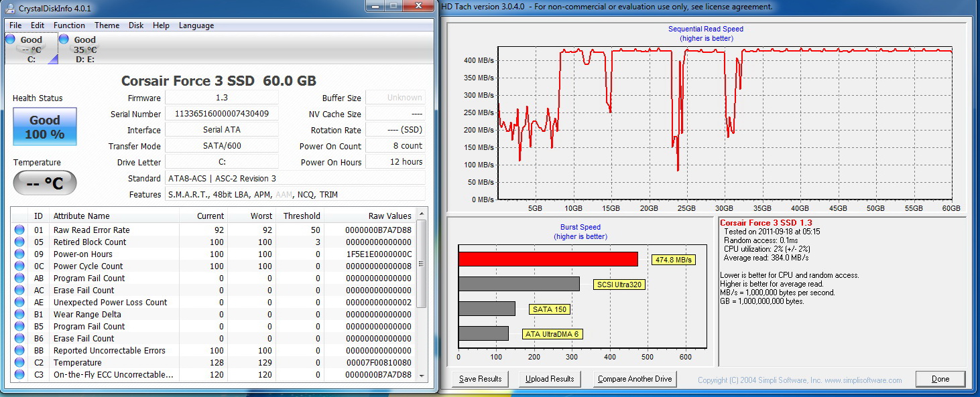Screen dimensions: 980x397
Task: Click the Rotation Rate field
Action: (395, 130)
